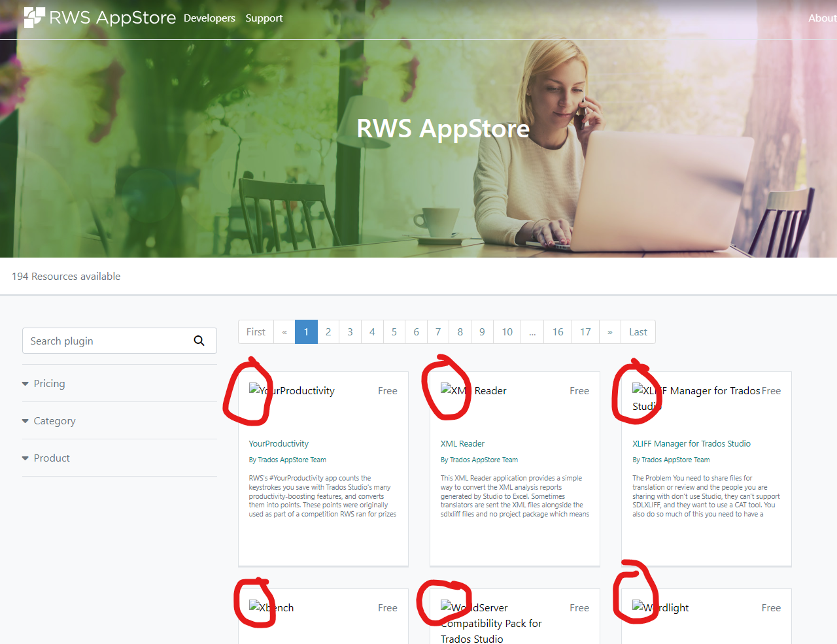Jump to page 5 of results

(x=394, y=331)
